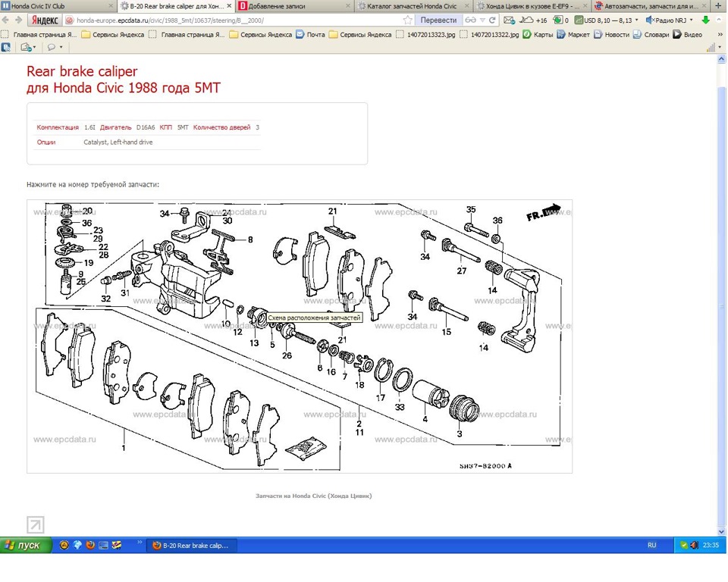This screenshot has height=582, width=728.
Task: Switch the RU language indicator
Action: (652, 546)
